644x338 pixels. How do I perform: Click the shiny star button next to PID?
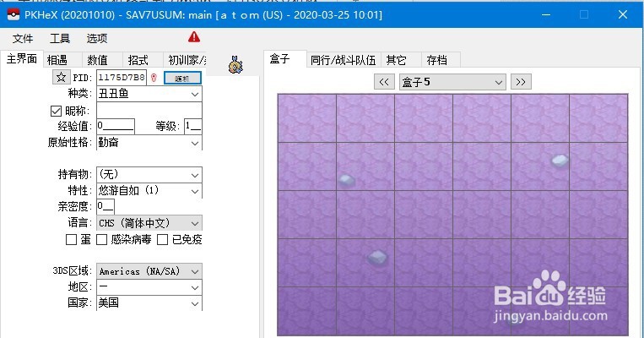(62, 77)
